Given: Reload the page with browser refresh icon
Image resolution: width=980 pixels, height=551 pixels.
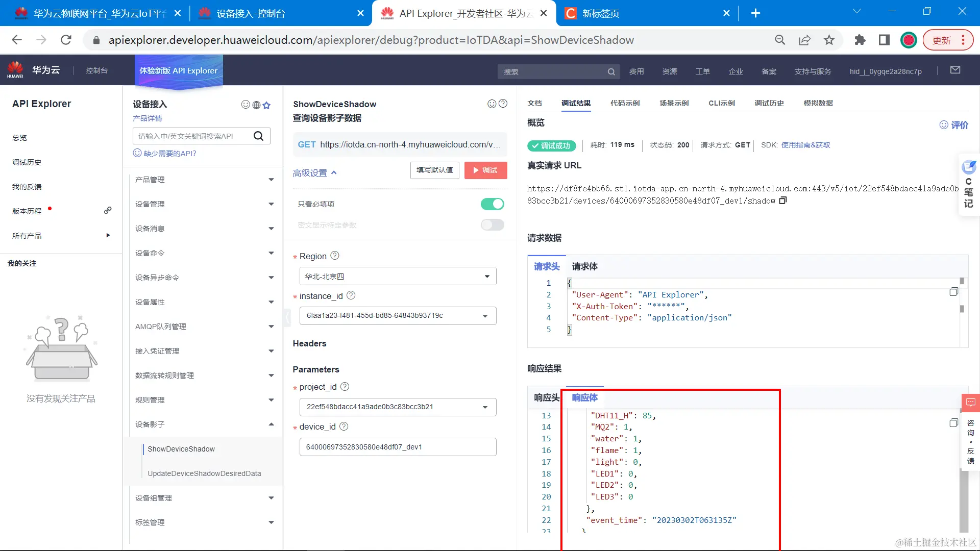Looking at the screenshot, I should tap(66, 40).
